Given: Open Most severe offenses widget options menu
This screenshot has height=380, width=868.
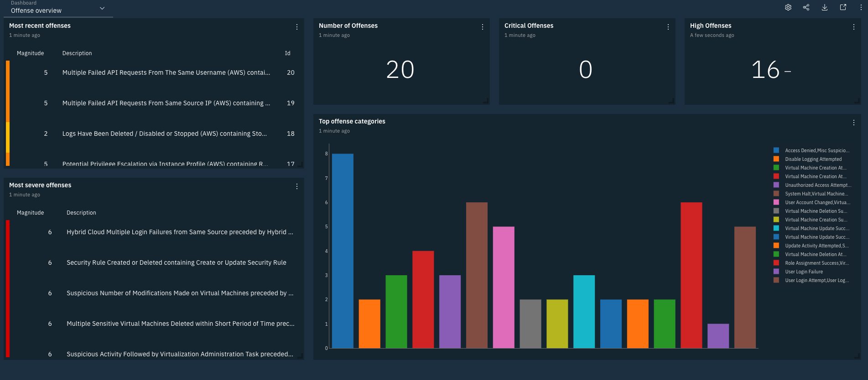Looking at the screenshot, I should [297, 186].
